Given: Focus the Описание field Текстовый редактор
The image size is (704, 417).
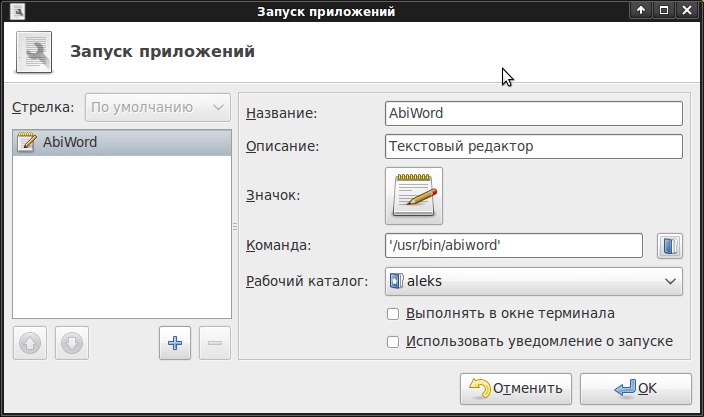Looking at the screenshot, I should (x=533, y=146).
